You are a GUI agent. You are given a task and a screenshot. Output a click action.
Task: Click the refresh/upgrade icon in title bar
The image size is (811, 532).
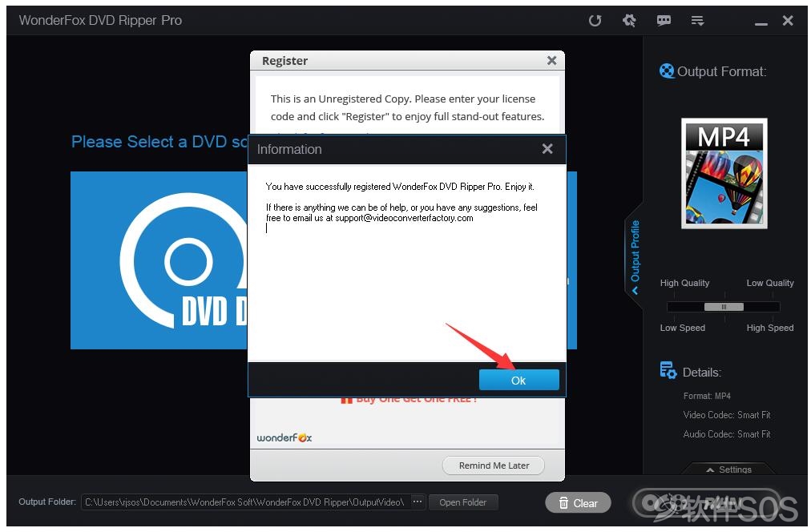(595, 21)
